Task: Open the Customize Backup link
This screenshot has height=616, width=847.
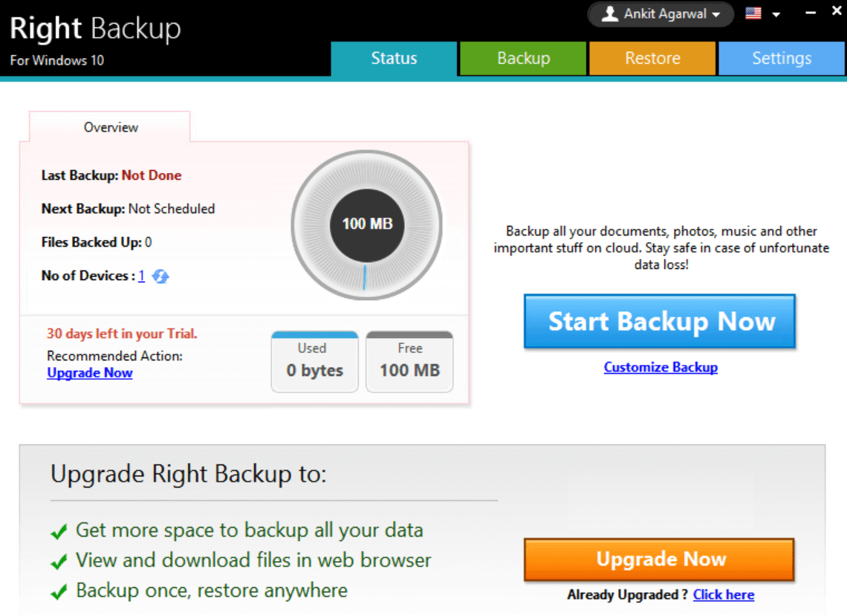Action: tap(661, 367)
